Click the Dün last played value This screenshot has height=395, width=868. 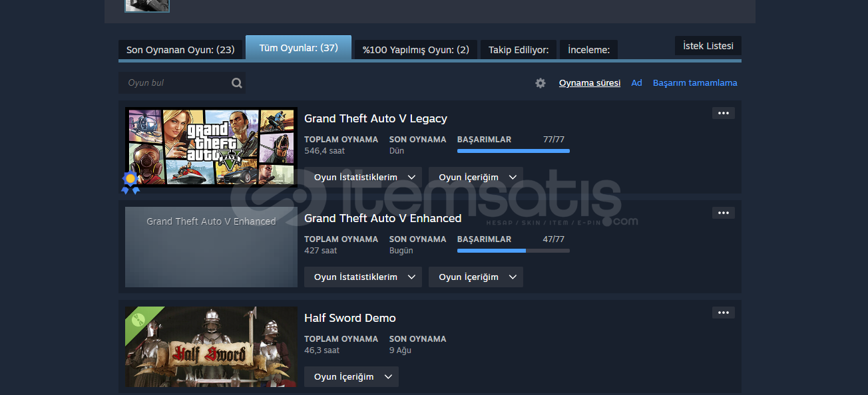[x=397, y=151]
